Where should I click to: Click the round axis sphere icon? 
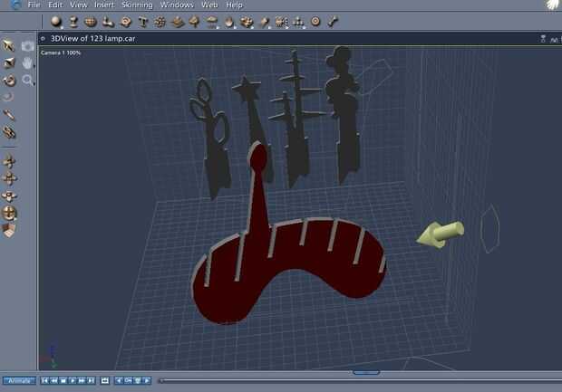9,213
